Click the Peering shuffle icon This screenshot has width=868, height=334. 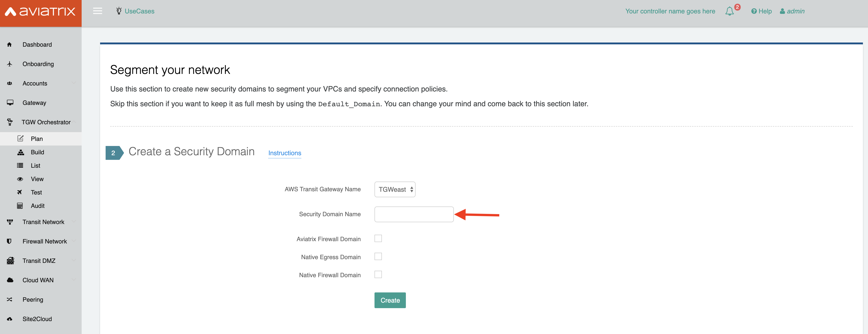tap(9, 300)
